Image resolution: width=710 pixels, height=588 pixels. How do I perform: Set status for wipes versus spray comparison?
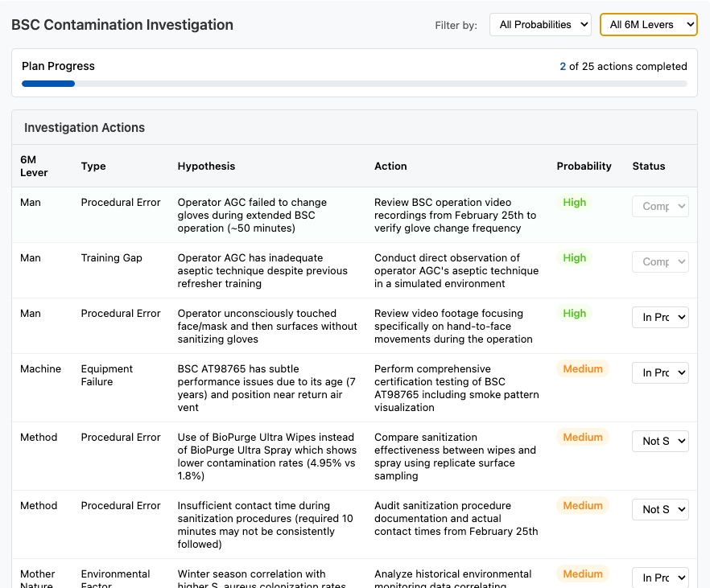[660, 442]
